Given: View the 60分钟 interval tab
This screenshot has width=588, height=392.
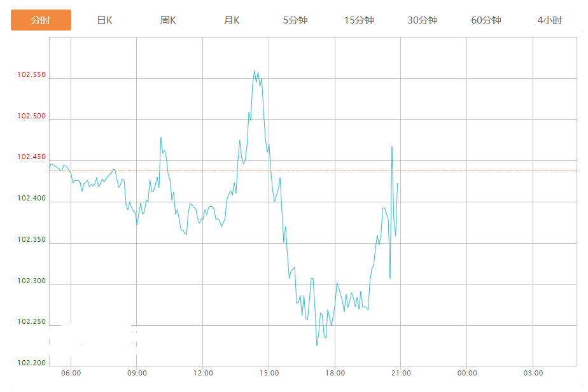Looking at the screenshot, I should click(486, 20).
